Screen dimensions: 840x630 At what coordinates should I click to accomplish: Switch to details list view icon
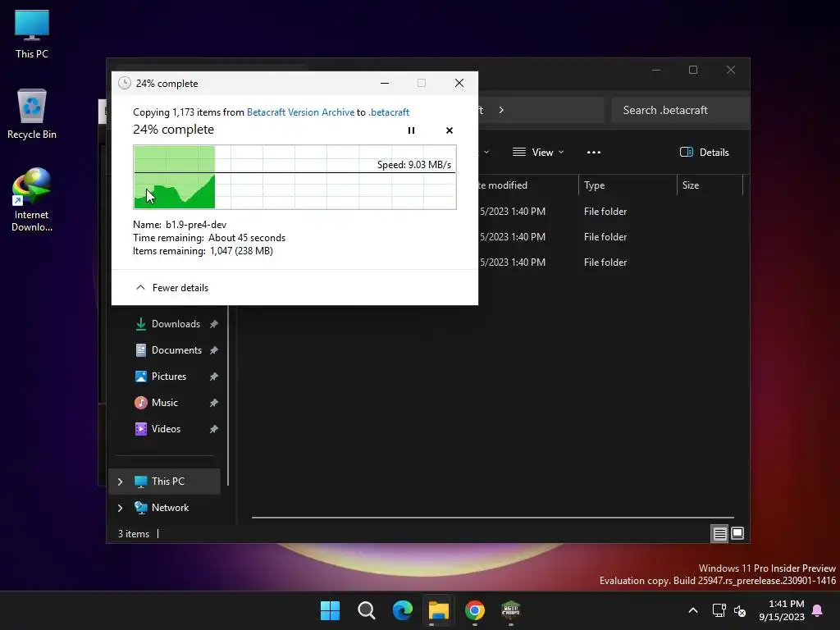(719, 533)
